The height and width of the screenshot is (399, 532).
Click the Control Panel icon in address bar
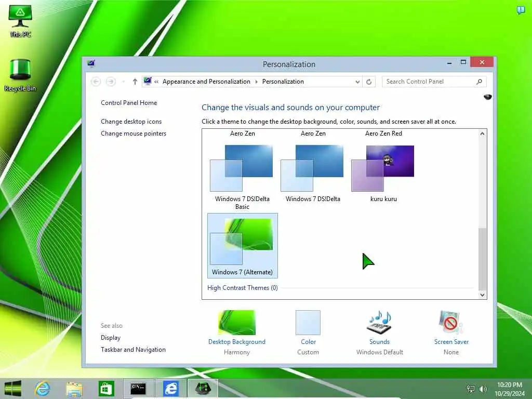[147, 81]
